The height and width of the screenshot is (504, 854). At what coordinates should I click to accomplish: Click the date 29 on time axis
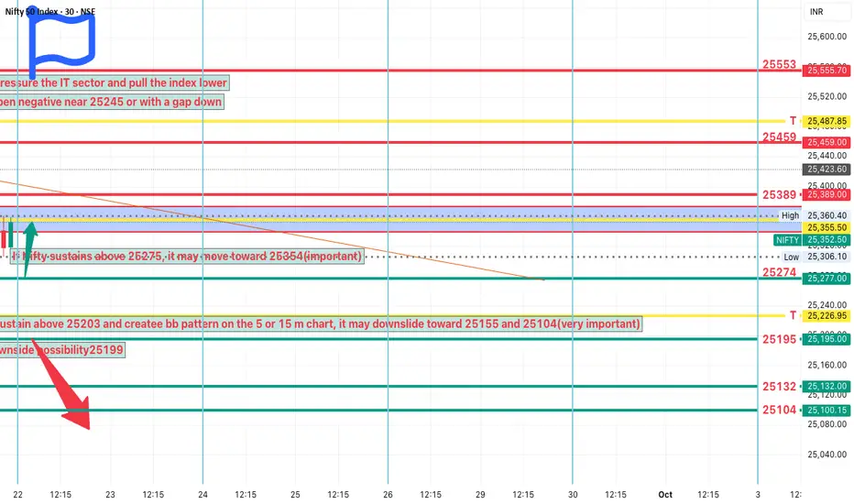[480, 494]
